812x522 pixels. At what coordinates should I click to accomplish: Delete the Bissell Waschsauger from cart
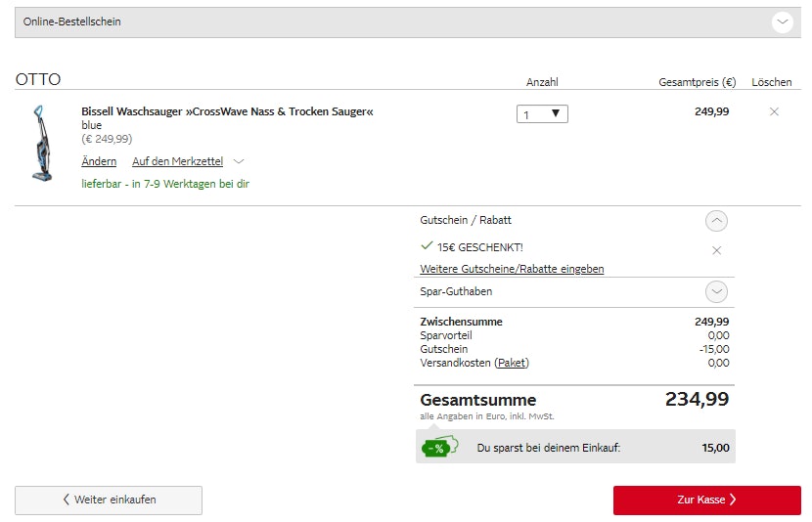coord(774,111)
